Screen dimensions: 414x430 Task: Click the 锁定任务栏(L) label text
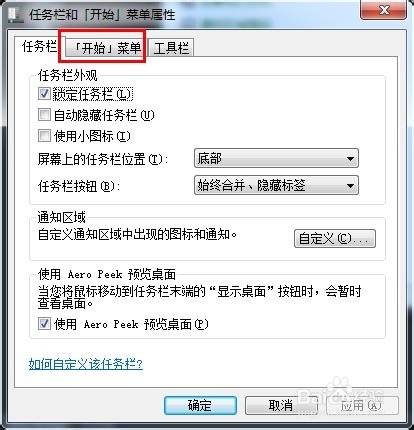[93, 94]
